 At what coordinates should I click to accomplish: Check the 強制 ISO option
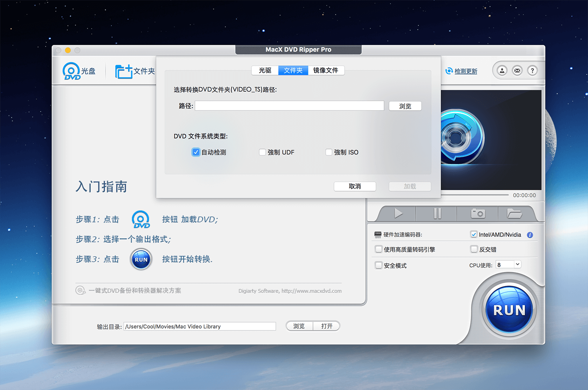click(329, 152)
